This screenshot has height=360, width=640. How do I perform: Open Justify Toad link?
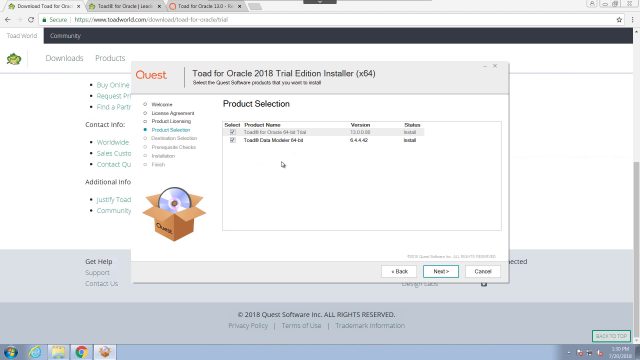[114, 200]
